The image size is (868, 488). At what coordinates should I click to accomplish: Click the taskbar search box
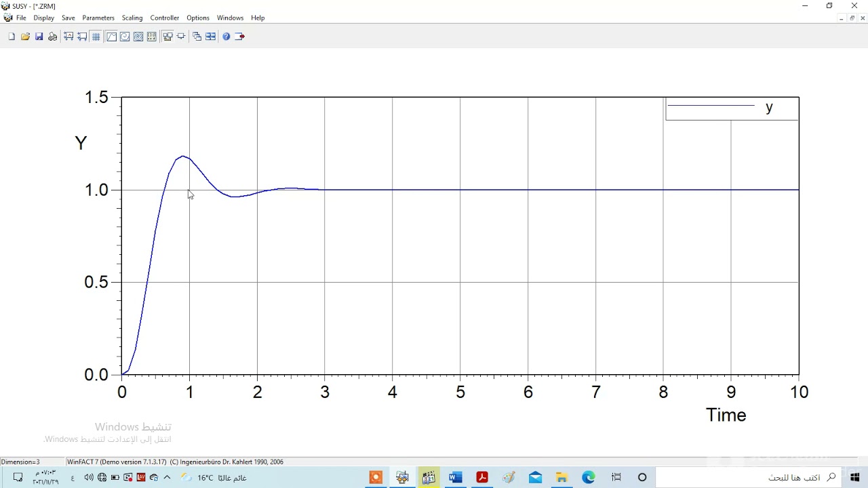point(749,477)
